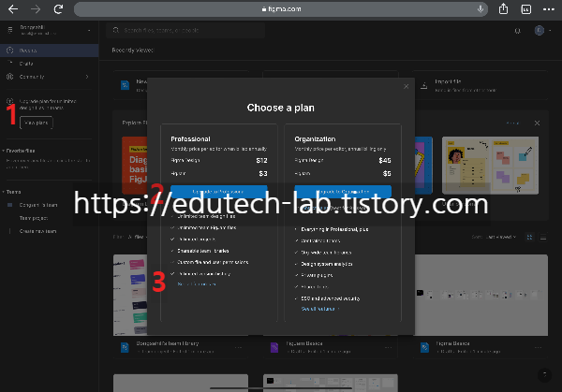Open the Team project item

34,218
